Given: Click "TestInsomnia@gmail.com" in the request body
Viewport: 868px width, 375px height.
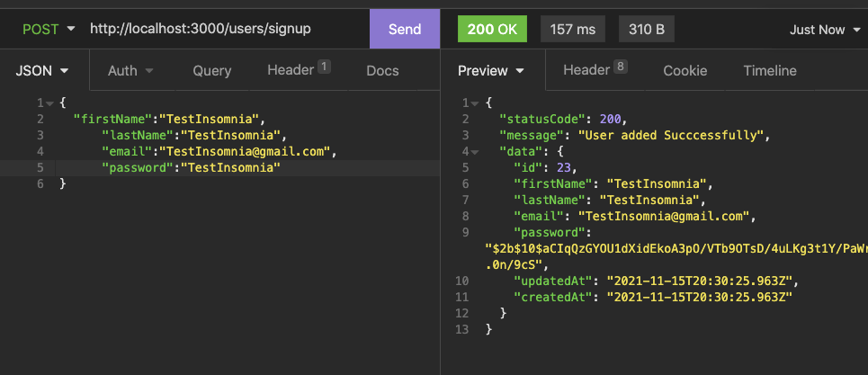Looking at the screenshot, I should click(246, 151).
